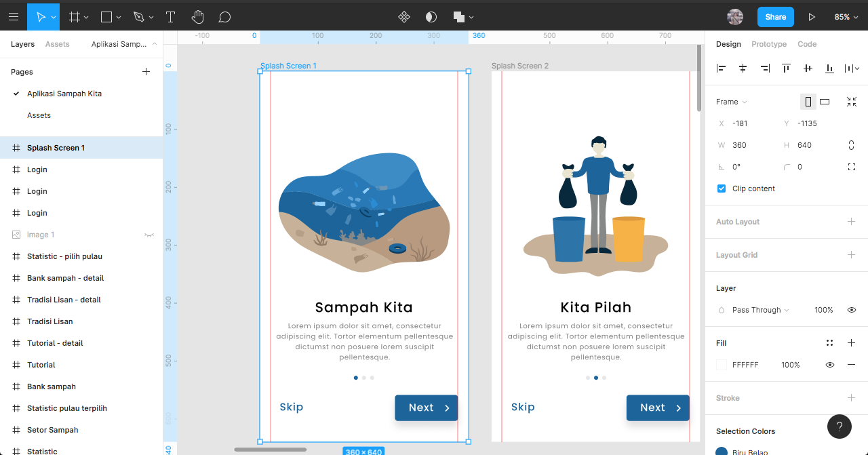Select the Pen tool
This screenshot has width=868, height=455.
tap(139, 17)
